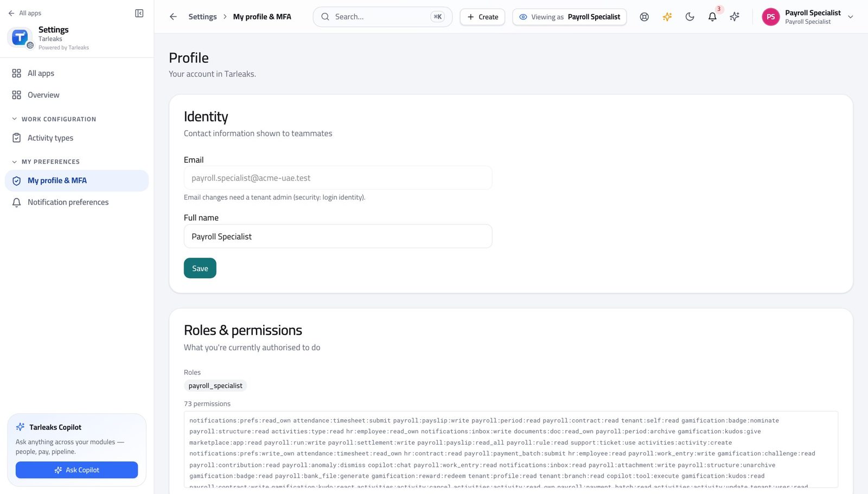Click the Save button

click(x=200, y=268)
